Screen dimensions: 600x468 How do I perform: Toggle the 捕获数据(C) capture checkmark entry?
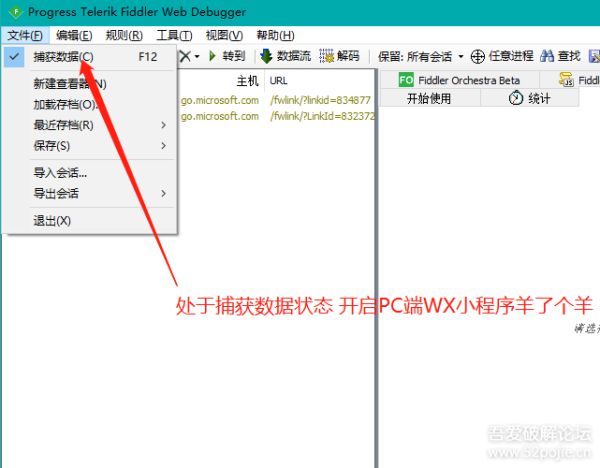(90, 57)
